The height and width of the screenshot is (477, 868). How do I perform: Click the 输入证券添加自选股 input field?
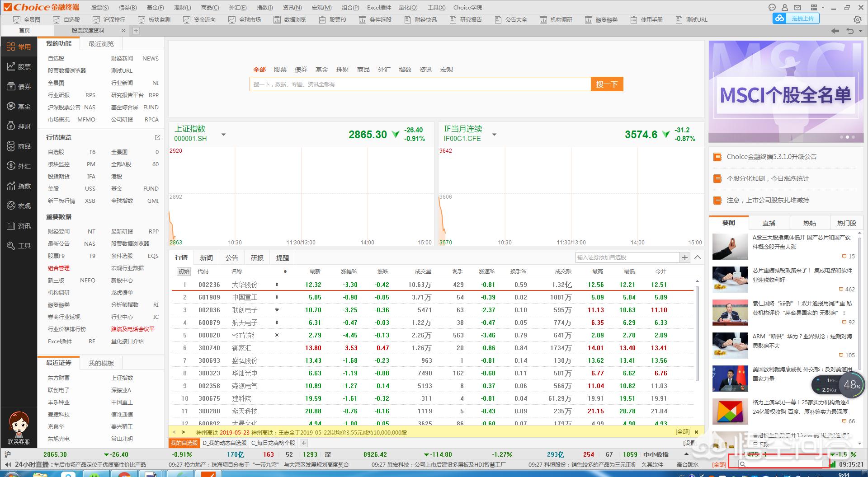(x=627, y=257)
